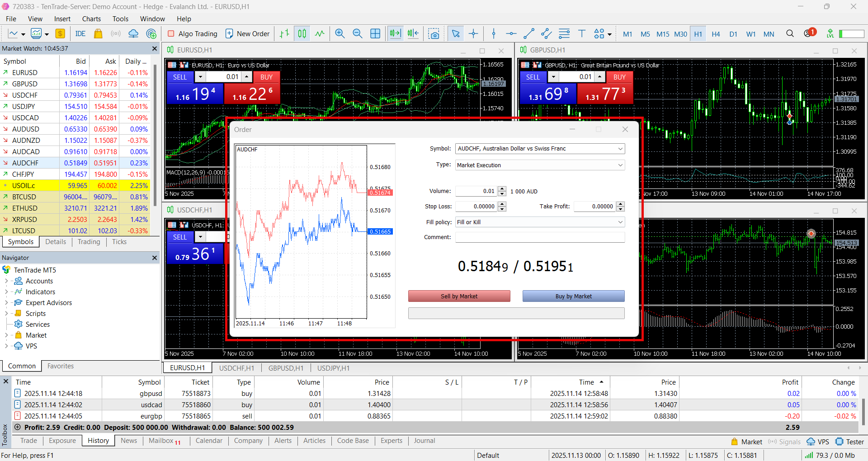This screenshot has height=461, width=868.
Task: Toggle chart Auto Scroll button
Action: pyautogui.click(x=395, y=33)
